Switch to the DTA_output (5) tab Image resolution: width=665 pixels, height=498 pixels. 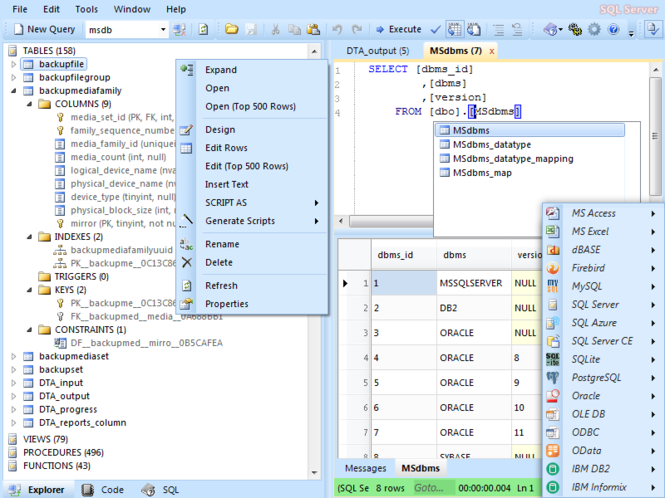(377, 51)
